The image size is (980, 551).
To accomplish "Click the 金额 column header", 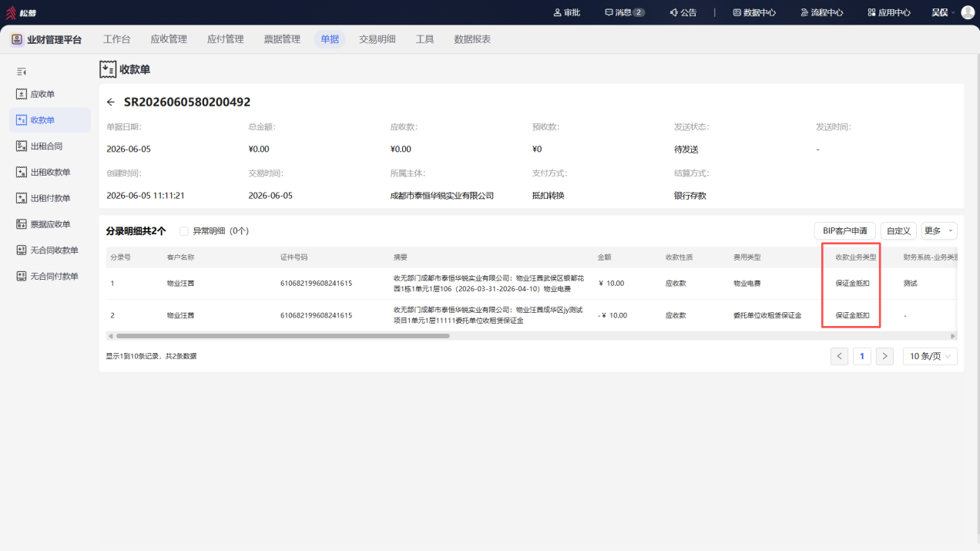I will coord(605,257).
